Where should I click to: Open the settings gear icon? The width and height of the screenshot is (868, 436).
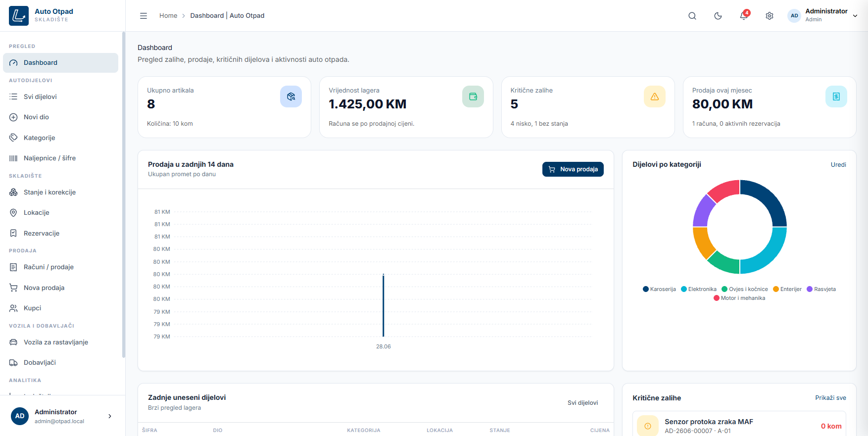coord(770,16)
